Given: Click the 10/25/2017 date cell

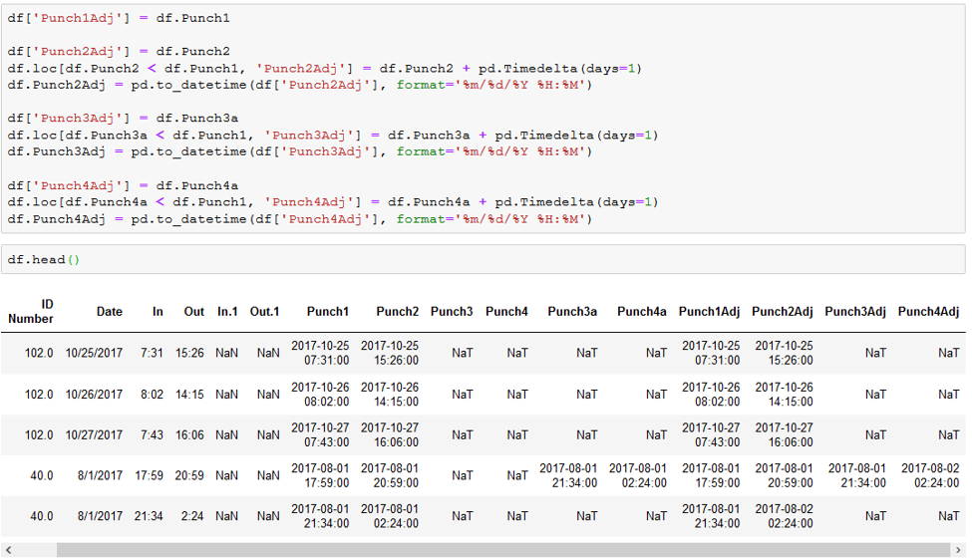Looking at the screenshot, I should [x=95, y=353].
